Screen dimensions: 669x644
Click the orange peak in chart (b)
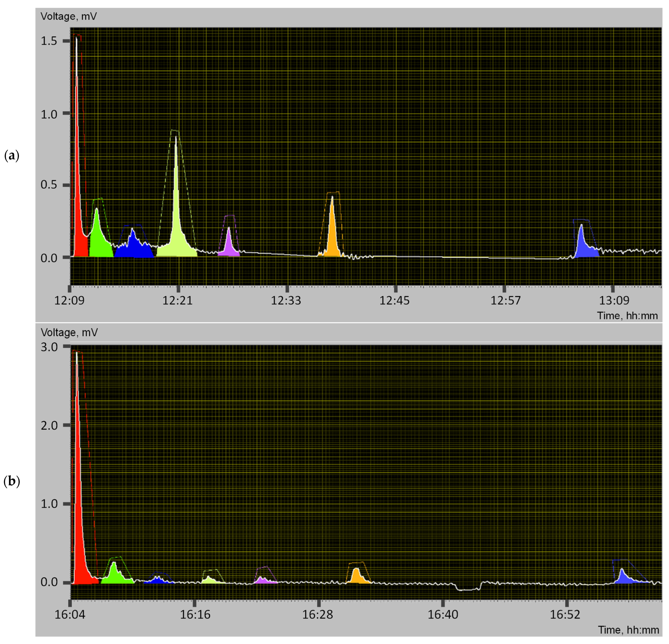pos(357,577)
